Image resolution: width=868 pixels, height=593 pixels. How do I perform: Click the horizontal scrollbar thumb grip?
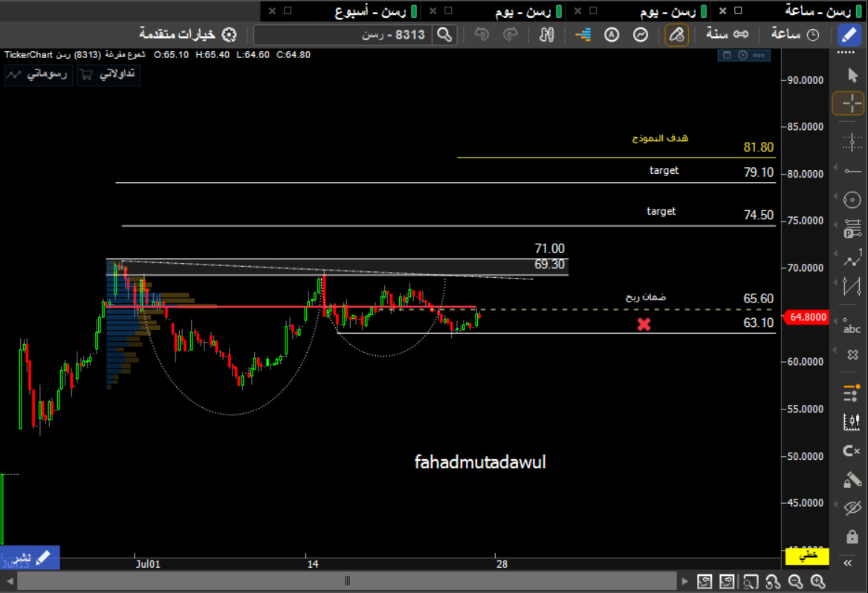347,581
